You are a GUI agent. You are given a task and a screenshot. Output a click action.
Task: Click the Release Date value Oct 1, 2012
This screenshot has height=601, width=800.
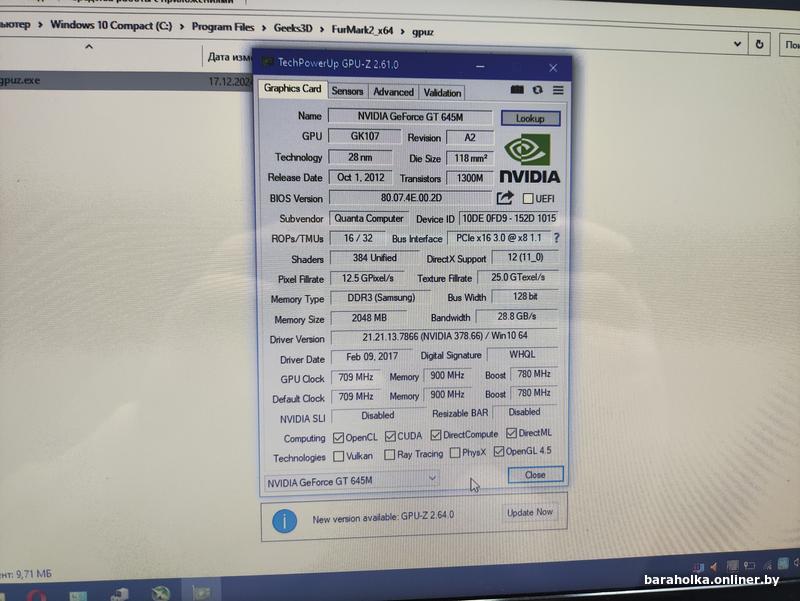coord(361,177)
